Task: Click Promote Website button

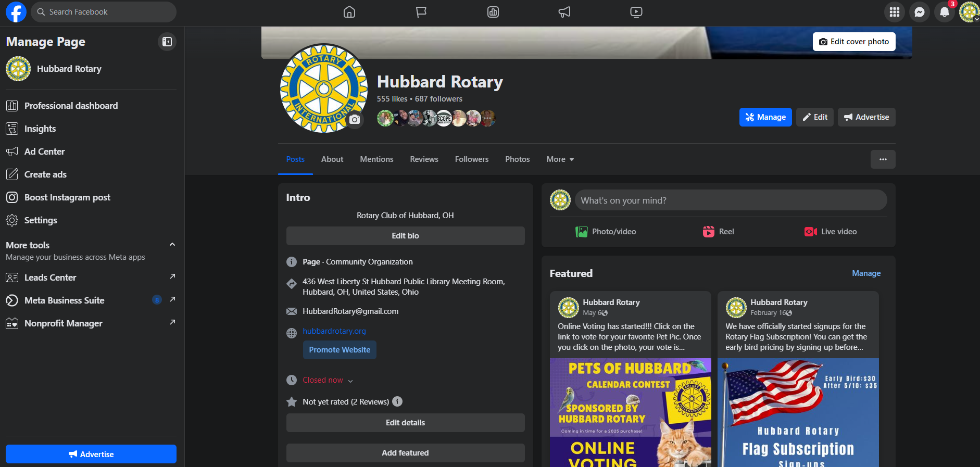Action: [x=340, y=350]
